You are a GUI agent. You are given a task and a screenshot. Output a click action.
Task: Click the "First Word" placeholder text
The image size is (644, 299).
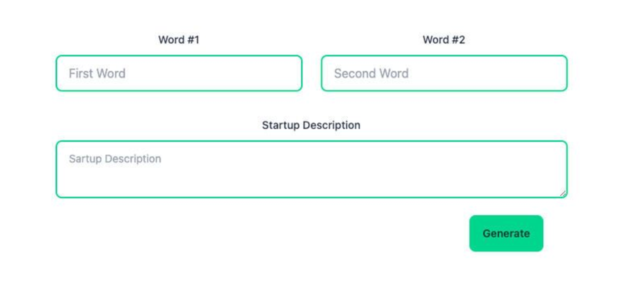[x=97, y=73]
